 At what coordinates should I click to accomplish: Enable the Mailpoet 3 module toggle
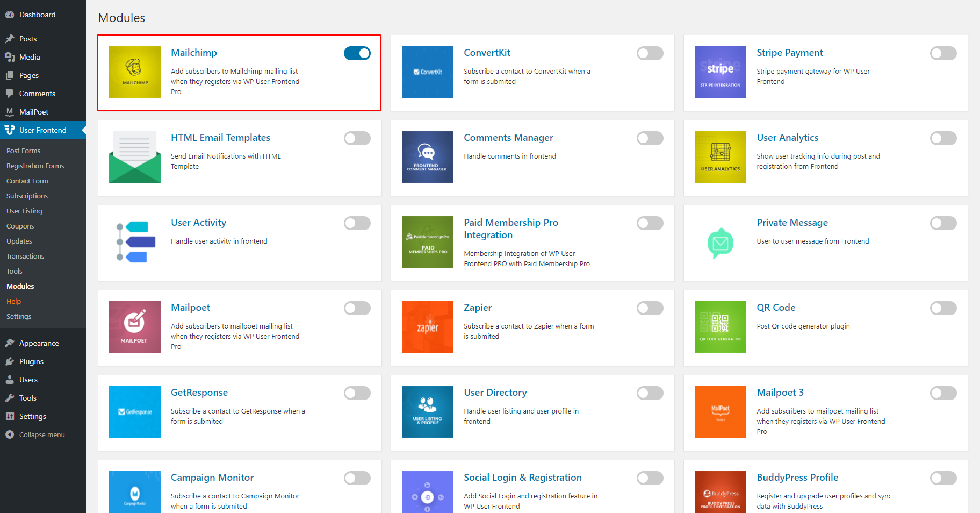(x=943, y=393)
